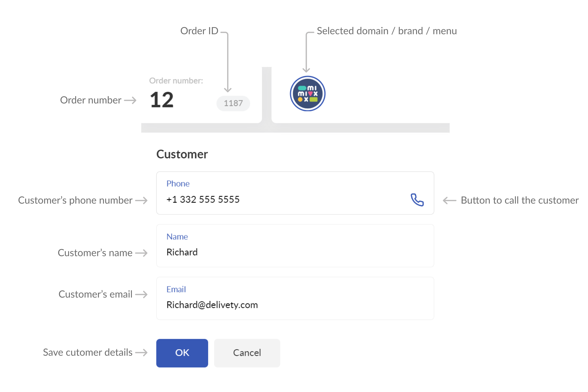Click the phone call icon

(417, 200)
